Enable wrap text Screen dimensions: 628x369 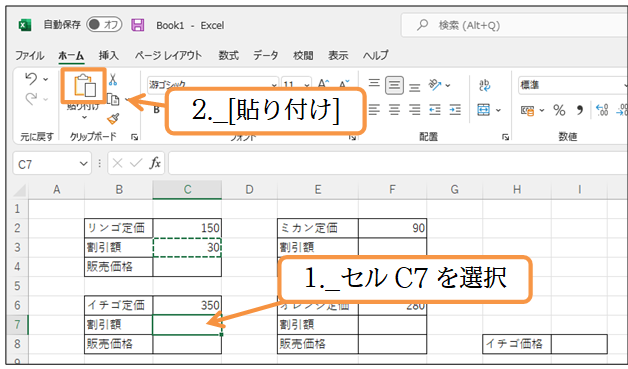coord(484,85)
